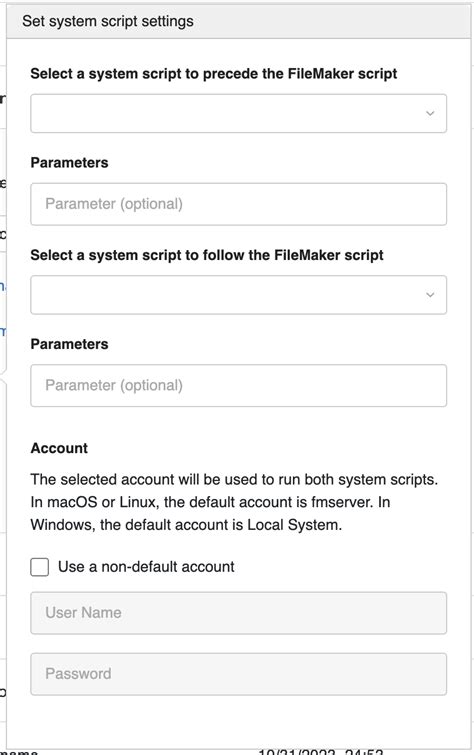Screen dimensions: 474x755
Task: Click the 10/21/2022 date text at the bottom
Action: [x=297, y=752]
